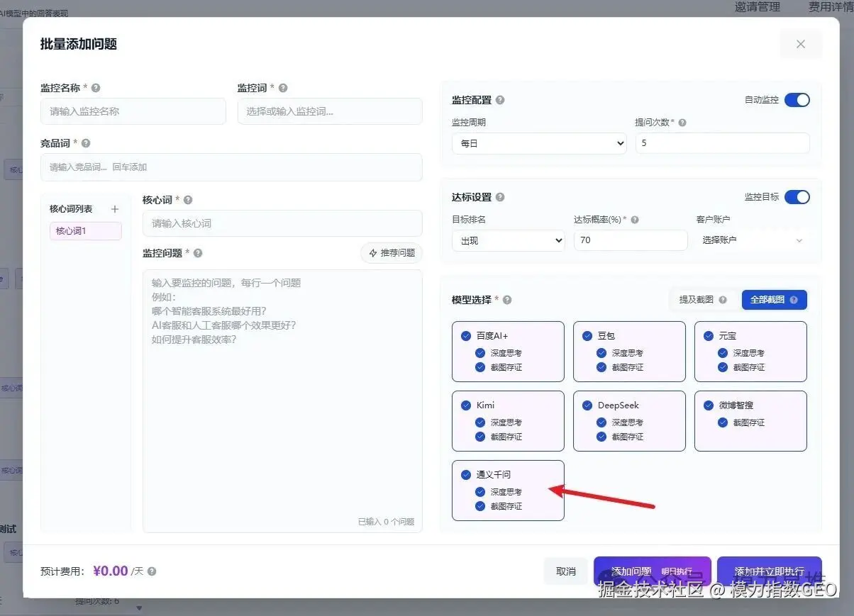Toggle 截图存证 under Kimi
The width and height of the screenshot is (854, 616).
481,437
